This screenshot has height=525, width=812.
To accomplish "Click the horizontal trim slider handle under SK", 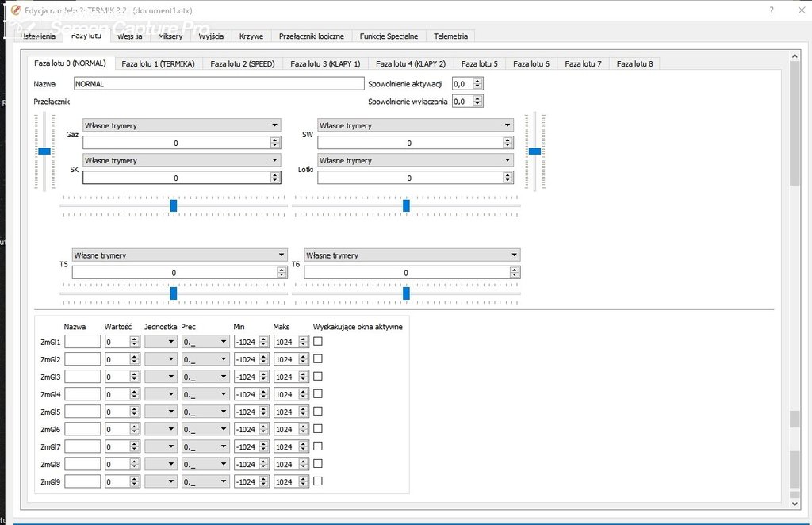I will (174, 205).
